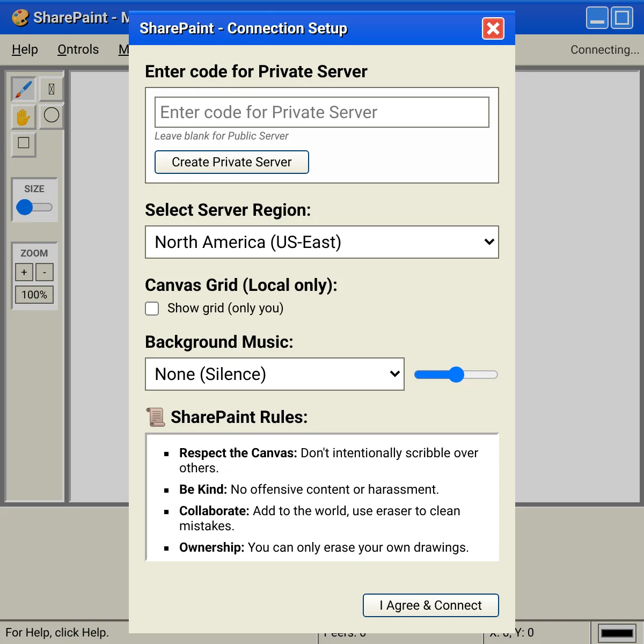
Task: Reset zoom with the 100% button
Action: point(34,295)
